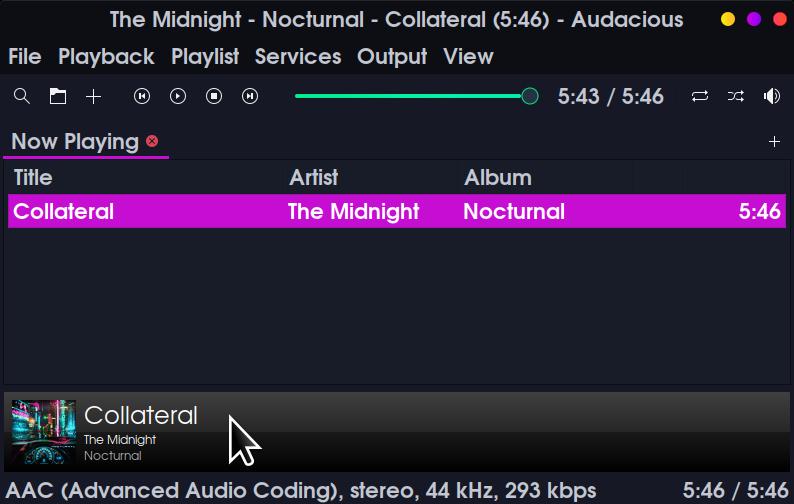Stop playback with the stop button

point(214,96)
